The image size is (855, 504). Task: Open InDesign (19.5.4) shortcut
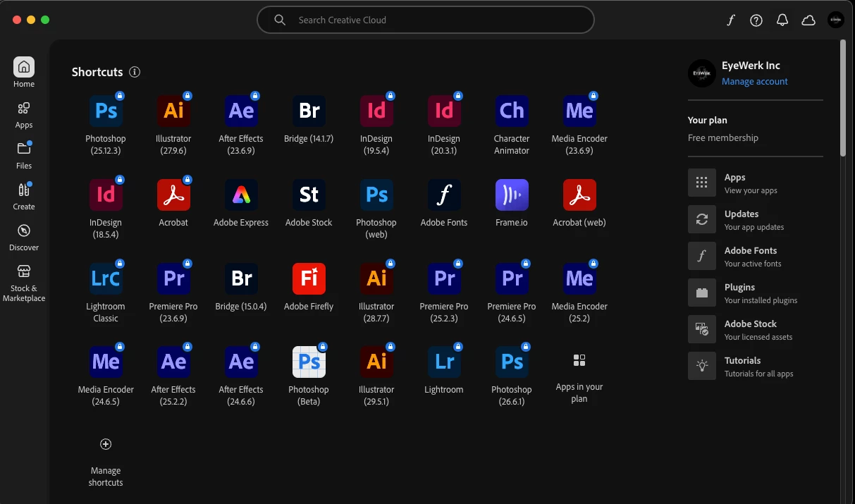(376, 111)
